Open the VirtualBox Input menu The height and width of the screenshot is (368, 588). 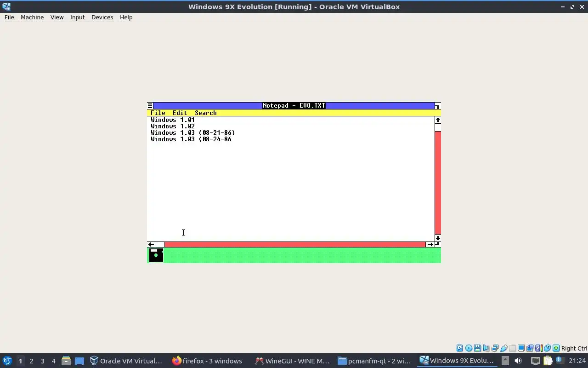77,17
